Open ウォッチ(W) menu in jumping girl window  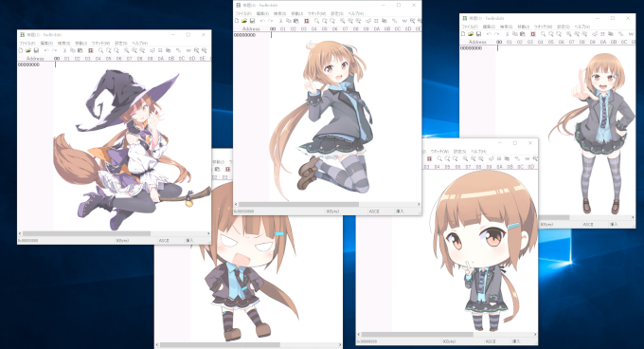click(x=316, y=13)
